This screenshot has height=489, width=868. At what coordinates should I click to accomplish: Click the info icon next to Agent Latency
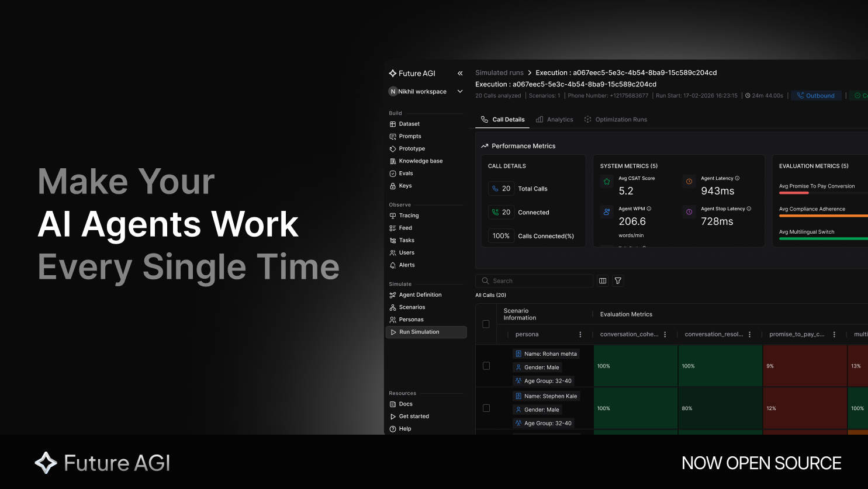(x=737, y=178)
